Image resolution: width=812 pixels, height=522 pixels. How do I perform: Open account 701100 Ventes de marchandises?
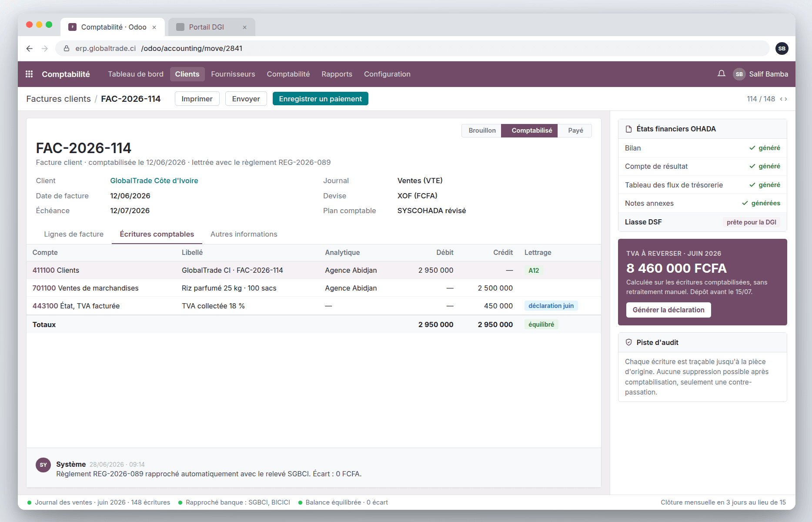(85, 288)
